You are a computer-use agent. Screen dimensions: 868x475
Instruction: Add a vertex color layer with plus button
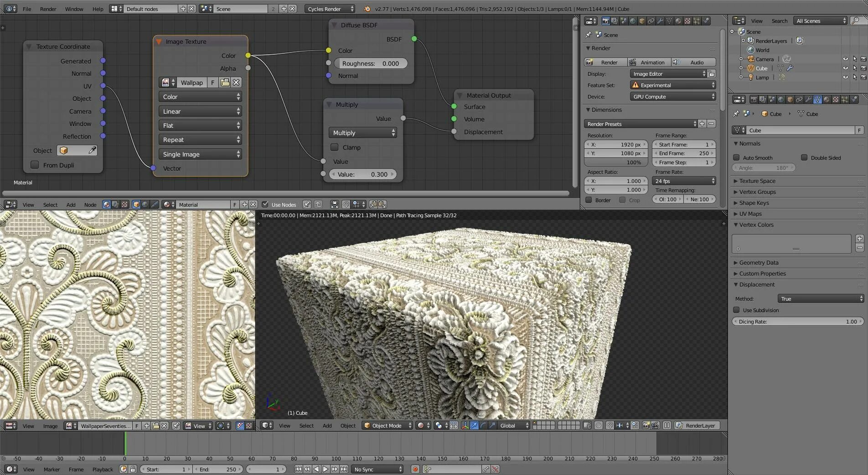click(859, 239)
